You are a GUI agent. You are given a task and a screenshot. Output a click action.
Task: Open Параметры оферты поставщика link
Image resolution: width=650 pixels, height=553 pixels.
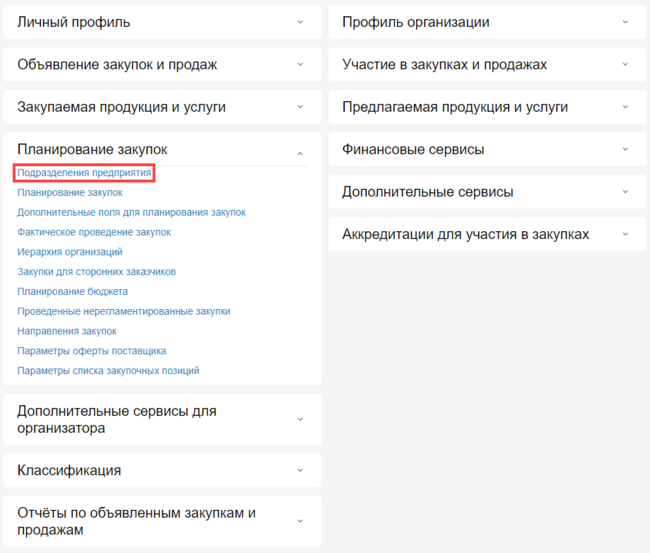(92, 351)
